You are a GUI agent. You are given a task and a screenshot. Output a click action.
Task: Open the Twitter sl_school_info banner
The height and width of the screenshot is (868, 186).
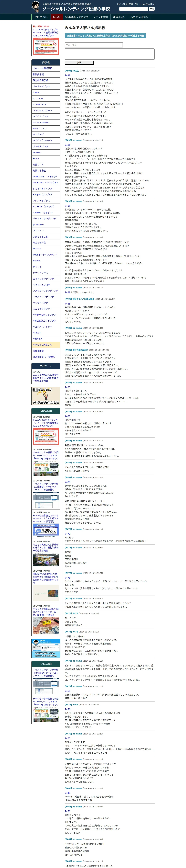tap(46, 648)
